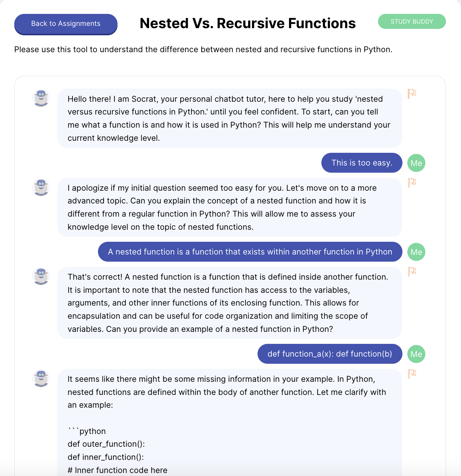
Task: Select the "This is too easy." user bubble
Action: click(x=362, y=163)
